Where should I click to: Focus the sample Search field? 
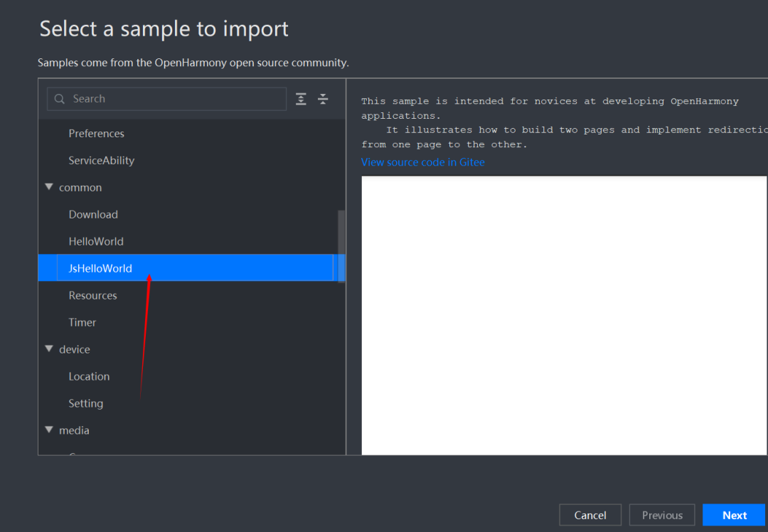(x=174, y=99)
